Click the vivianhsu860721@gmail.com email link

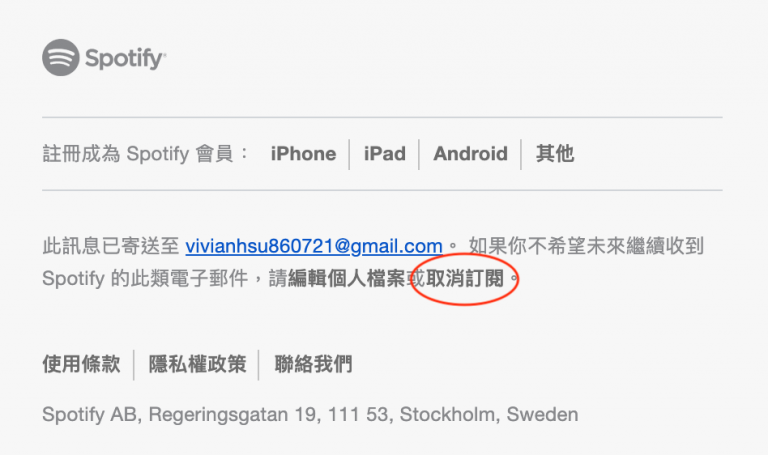coord(314,246)
